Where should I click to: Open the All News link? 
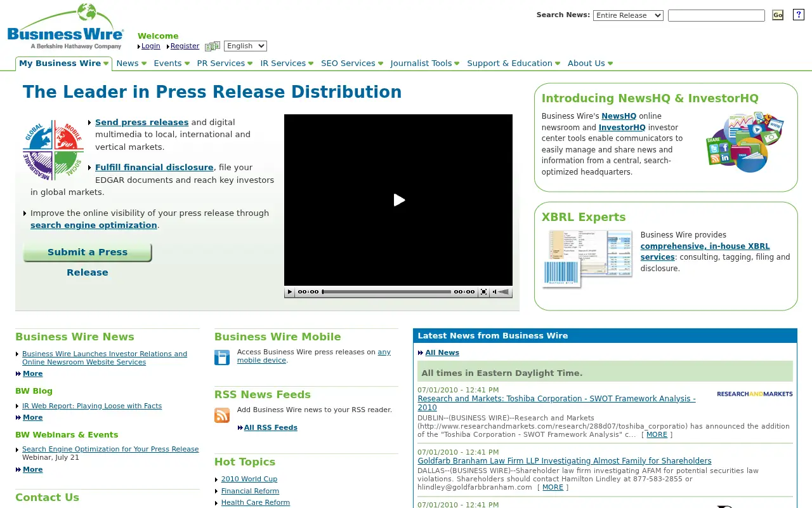(x=442, y=353)
